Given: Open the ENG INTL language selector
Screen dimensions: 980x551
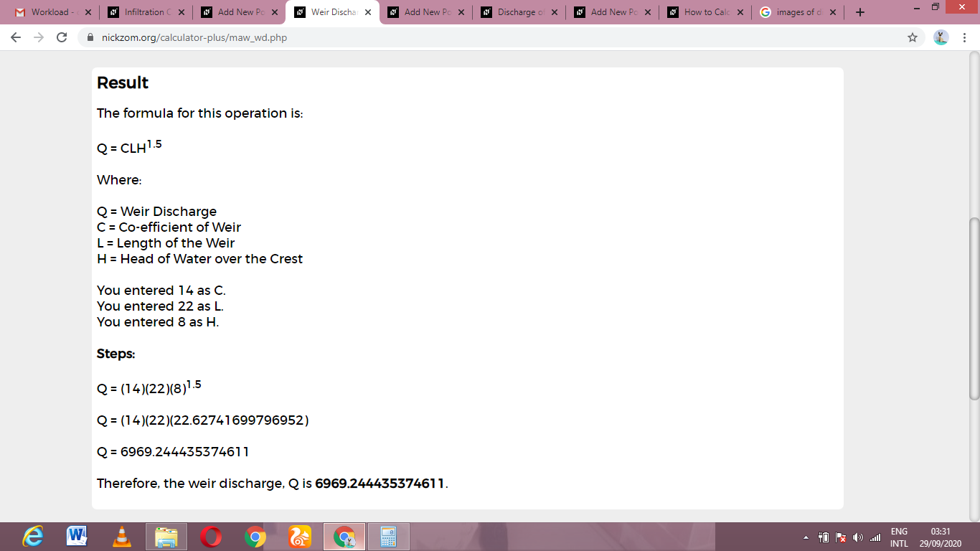Looking at the screenshot, I should pos(899,537).
